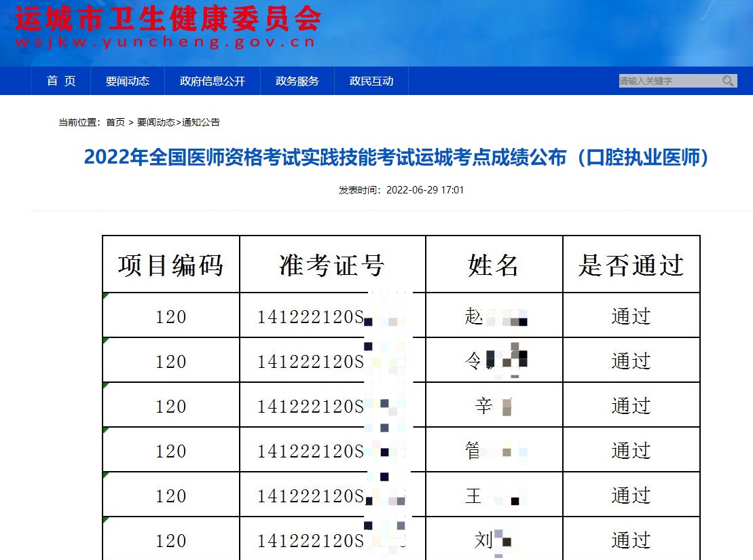Click the 通知公告 breadcrumb link

tap(201, 122)
